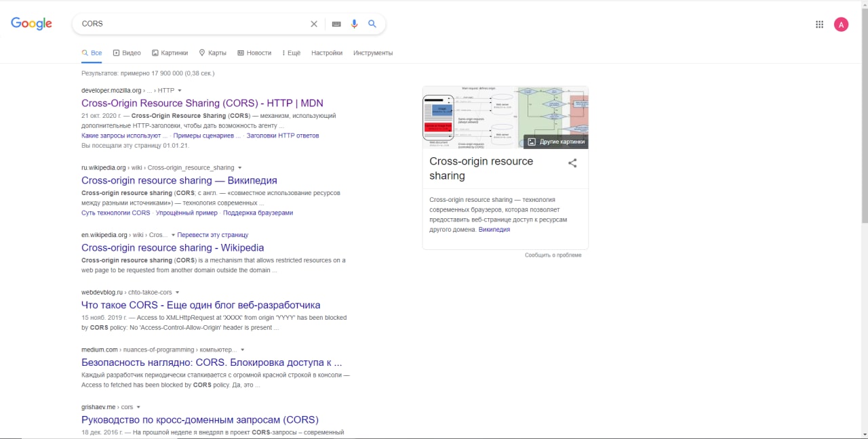This screenshot has height=439, width=868.
Task: Open Примеры сценариев sitelink
Action: pyautogui.click(x=207, y=135)
